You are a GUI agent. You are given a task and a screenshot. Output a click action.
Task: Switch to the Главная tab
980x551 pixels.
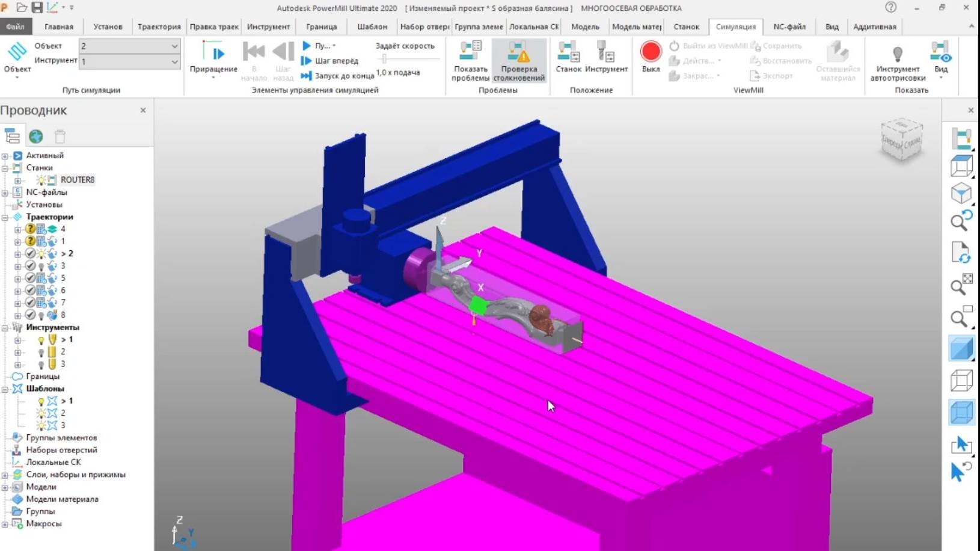59,26
